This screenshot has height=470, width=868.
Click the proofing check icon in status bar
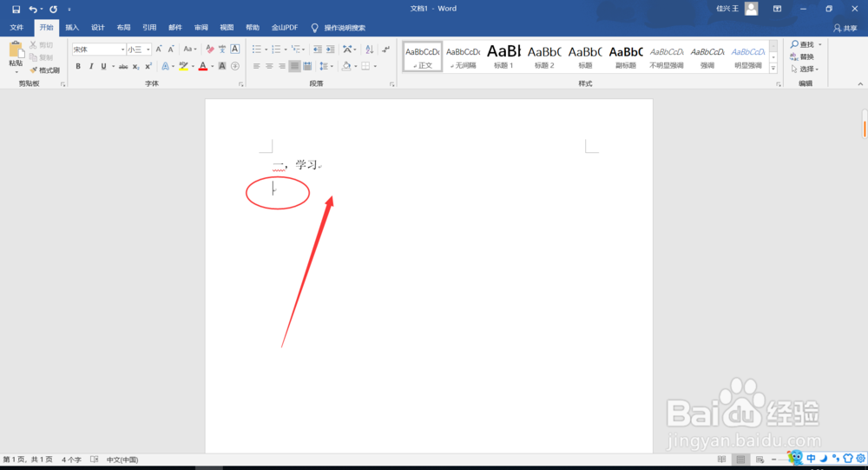coord(94,460)
